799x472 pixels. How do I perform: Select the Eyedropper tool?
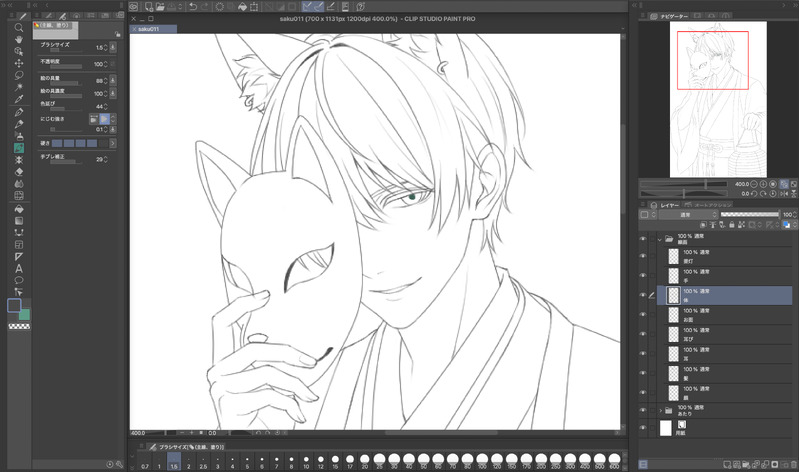click(19, 99)
